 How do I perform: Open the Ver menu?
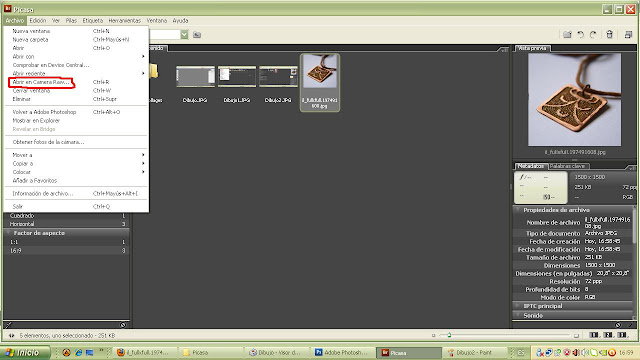click(56, 20)
